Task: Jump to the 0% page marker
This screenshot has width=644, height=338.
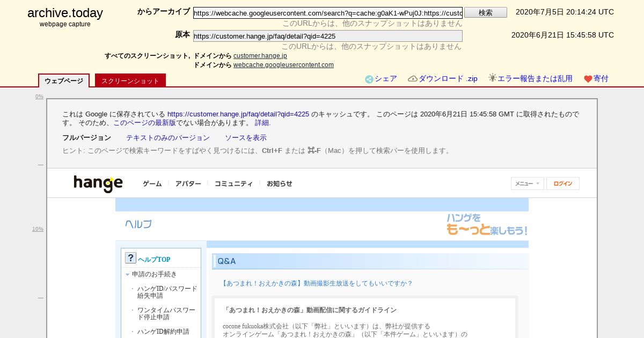Action: pyautogui.click(x=39, y=97)
